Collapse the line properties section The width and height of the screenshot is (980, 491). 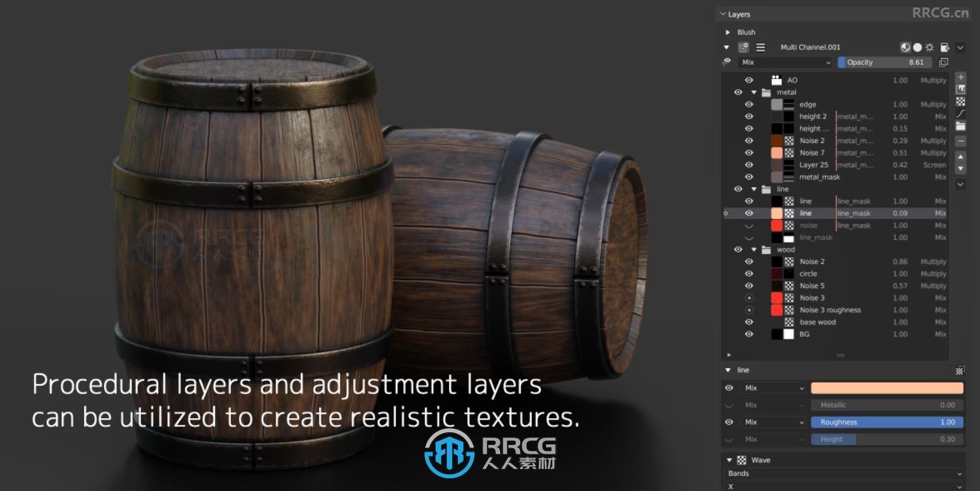[x=728, y=370]
